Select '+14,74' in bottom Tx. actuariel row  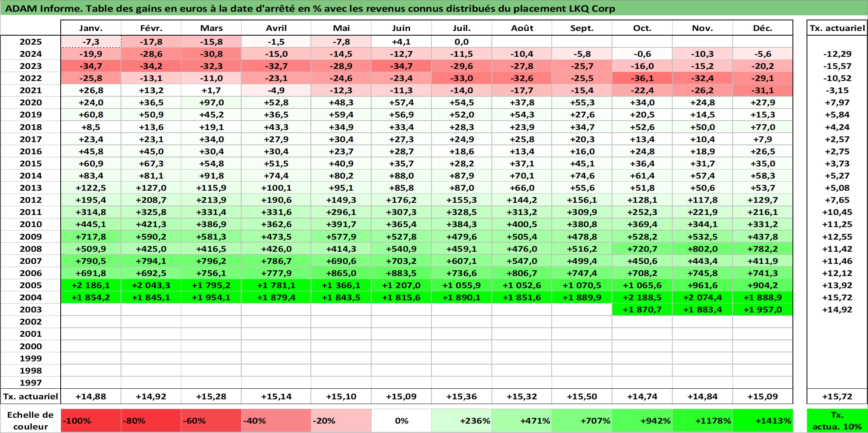pyautogui.click(x=642, y=397)
